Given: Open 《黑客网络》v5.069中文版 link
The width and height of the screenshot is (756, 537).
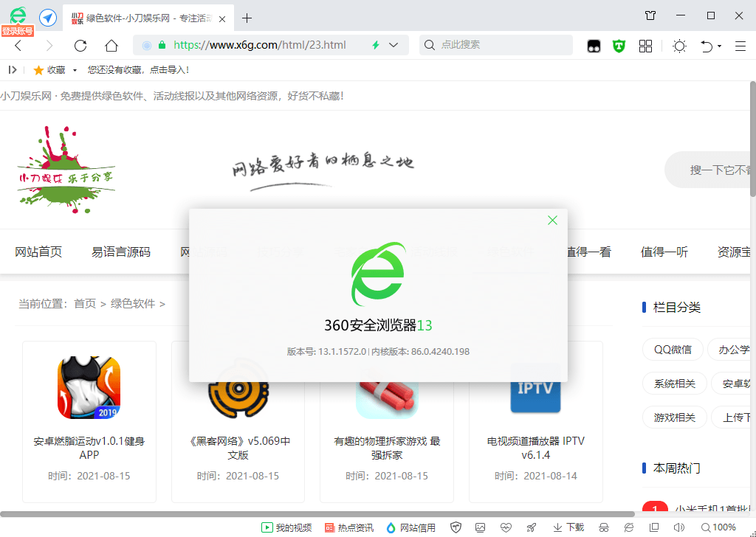Looking at the screenshot, I should (x=238, y=448).
